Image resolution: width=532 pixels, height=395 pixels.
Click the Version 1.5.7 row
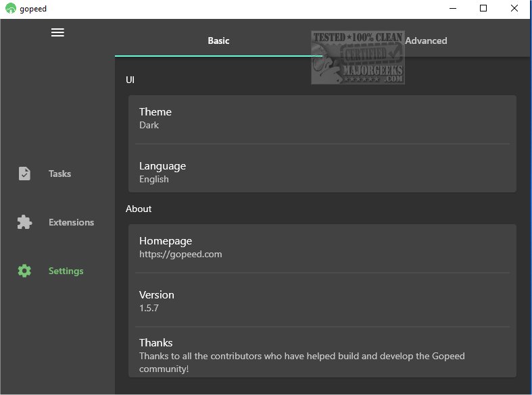(x=322, y=300)
